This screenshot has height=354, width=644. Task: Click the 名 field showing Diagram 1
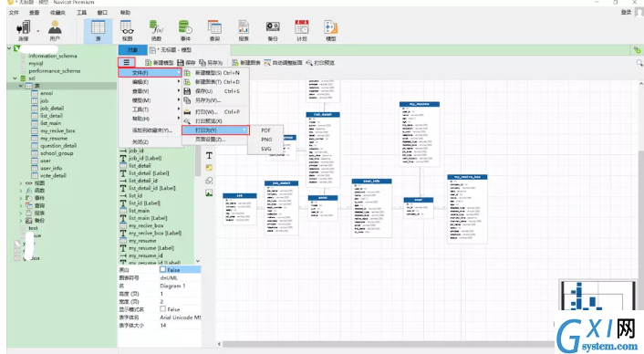click(180, 286)
